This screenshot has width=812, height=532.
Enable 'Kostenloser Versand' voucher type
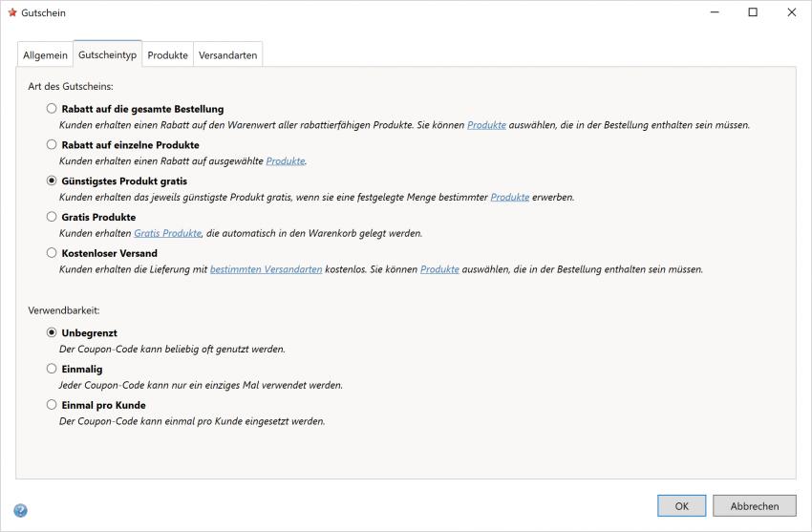(52, 253)
